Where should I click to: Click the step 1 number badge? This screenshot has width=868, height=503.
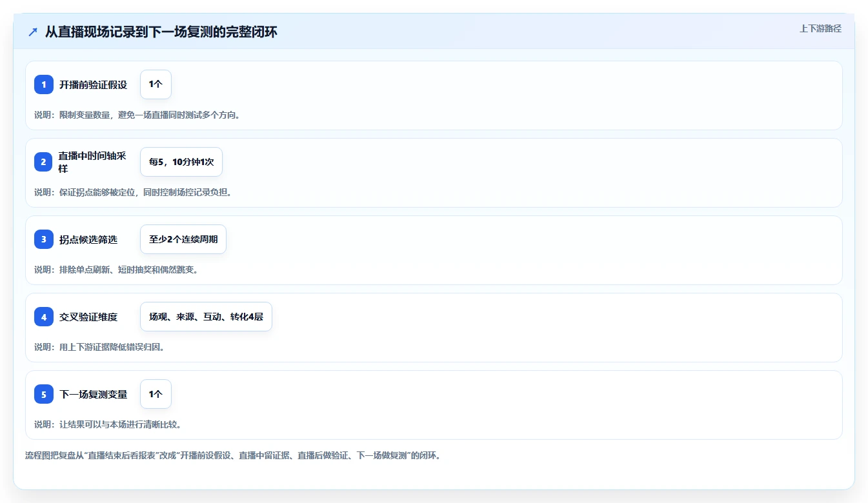click(44, 84)
